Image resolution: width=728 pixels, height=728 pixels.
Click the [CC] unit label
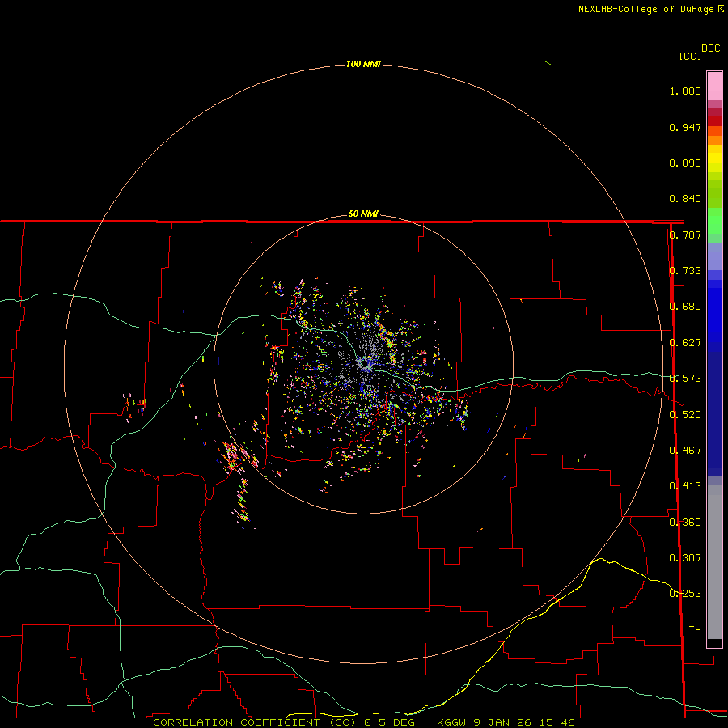[x=691, y=56]
